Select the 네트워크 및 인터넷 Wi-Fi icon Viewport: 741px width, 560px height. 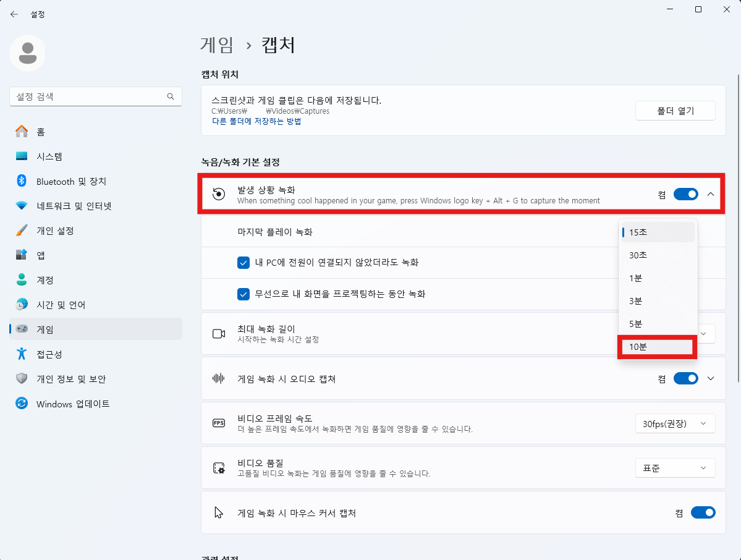point(22,206)
